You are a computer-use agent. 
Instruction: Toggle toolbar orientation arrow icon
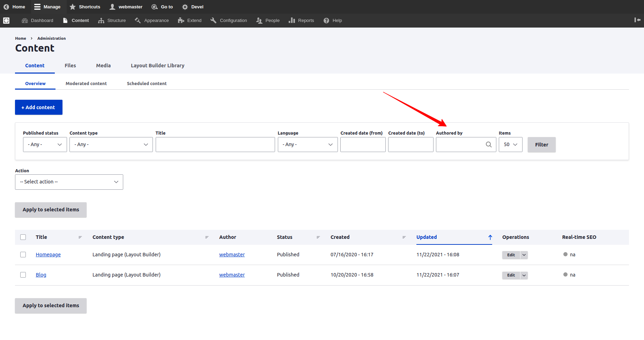(x=637, y=20)
